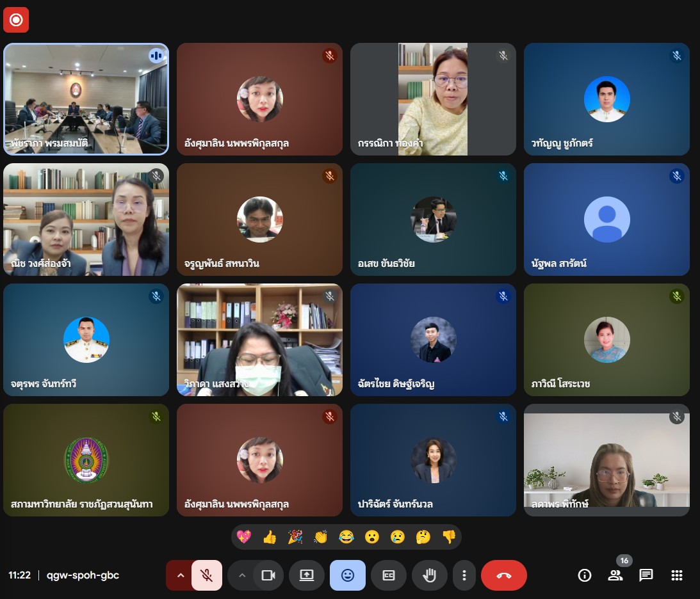The image size is (700, 599).
Task: Unmute the microphone button
Action: click(206, 575)
